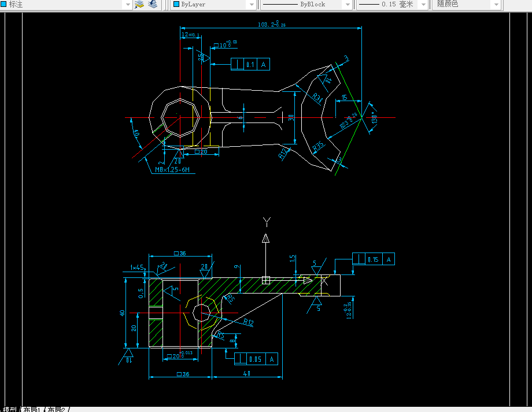Open the 标注 layer dropdown list
The image size is (532, 412).
point(128,5)
